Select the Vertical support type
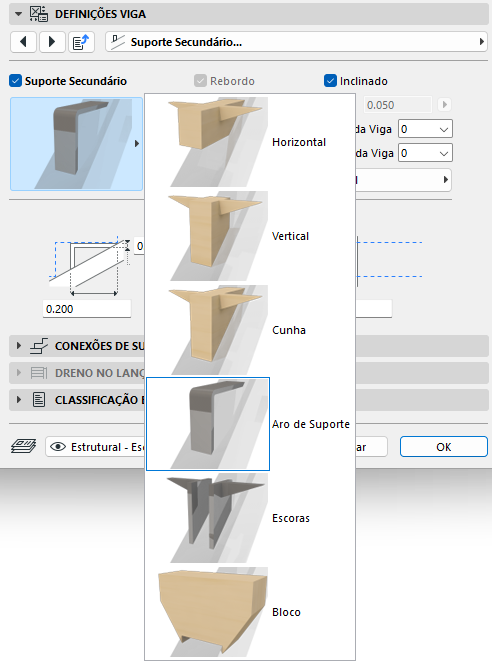Viewport: 492px width, 667px height. point(250,236)
